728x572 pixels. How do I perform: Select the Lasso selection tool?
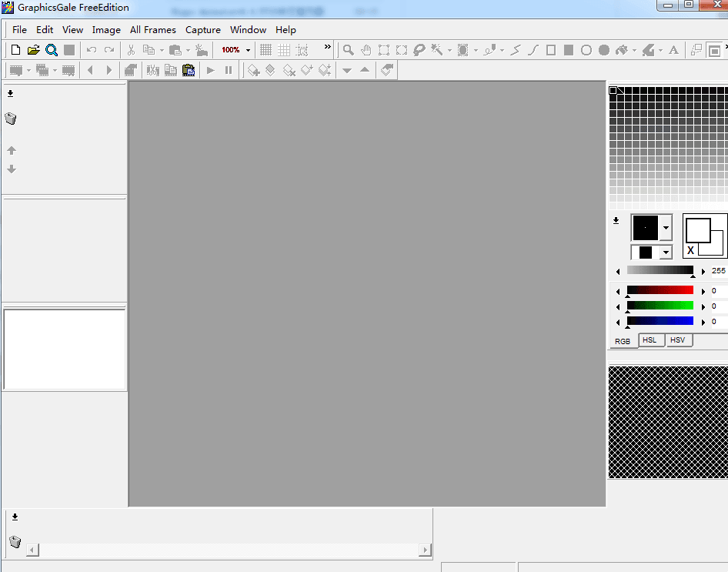point(419,50)
